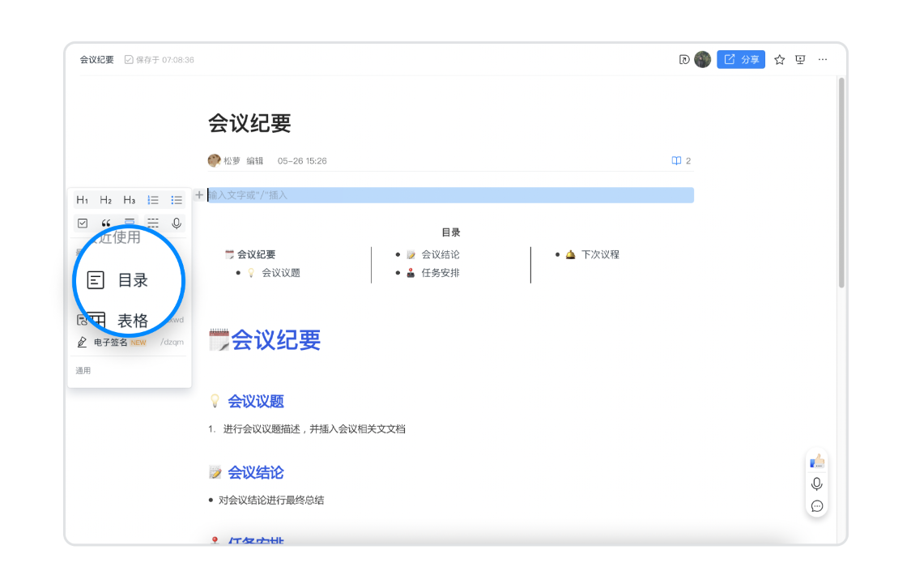The width and height of the screenshot is (911, 588).
Task: Open the 电子签名 e-signature tool
Action: pos(111,342)
